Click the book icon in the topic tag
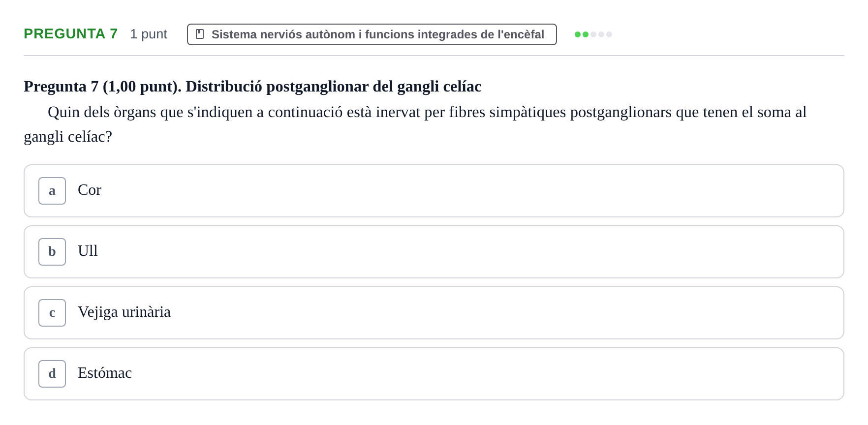Image resolution: width=868 pixels, height=425 pixels. coord(200,34)
